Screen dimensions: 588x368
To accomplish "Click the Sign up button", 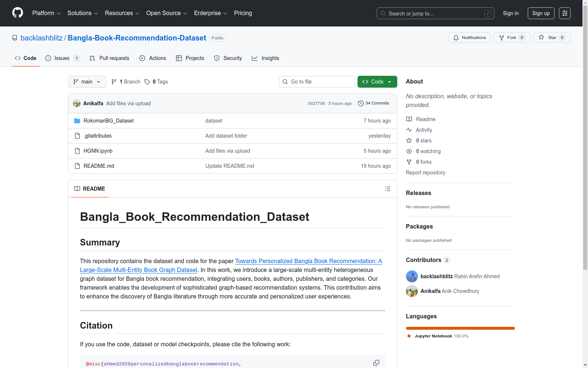I will [541, 13].
